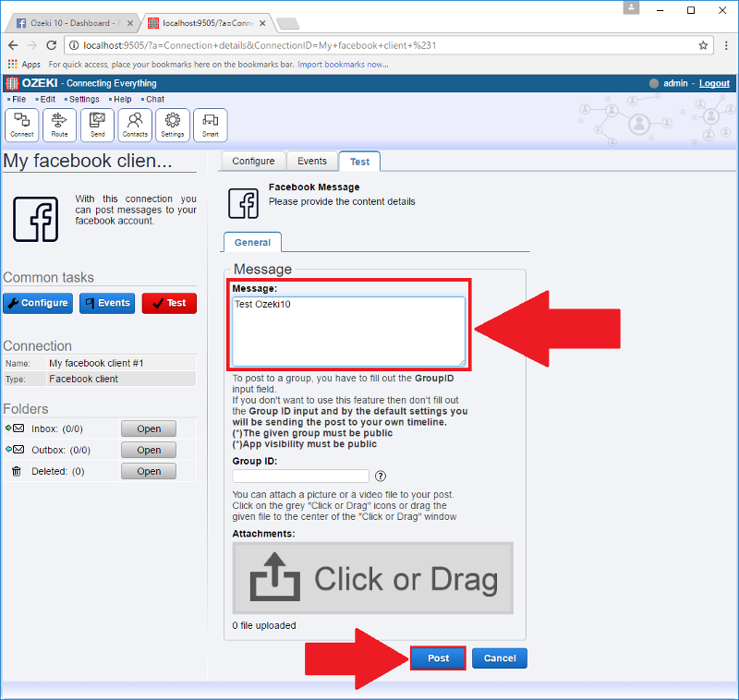The image size is (739, 700).
Task: Click the Connect toolbar icon
Action: (x=22, y=125)
